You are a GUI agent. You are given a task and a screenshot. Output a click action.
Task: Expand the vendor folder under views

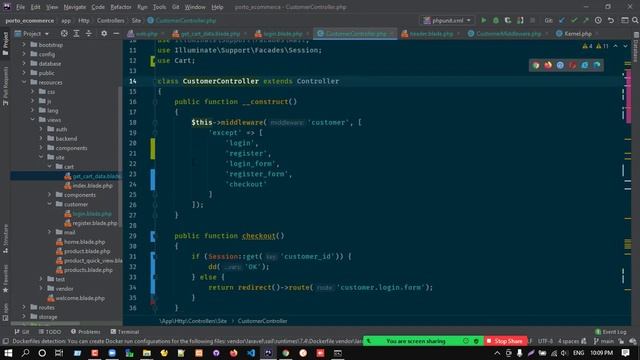coord(41,289)
